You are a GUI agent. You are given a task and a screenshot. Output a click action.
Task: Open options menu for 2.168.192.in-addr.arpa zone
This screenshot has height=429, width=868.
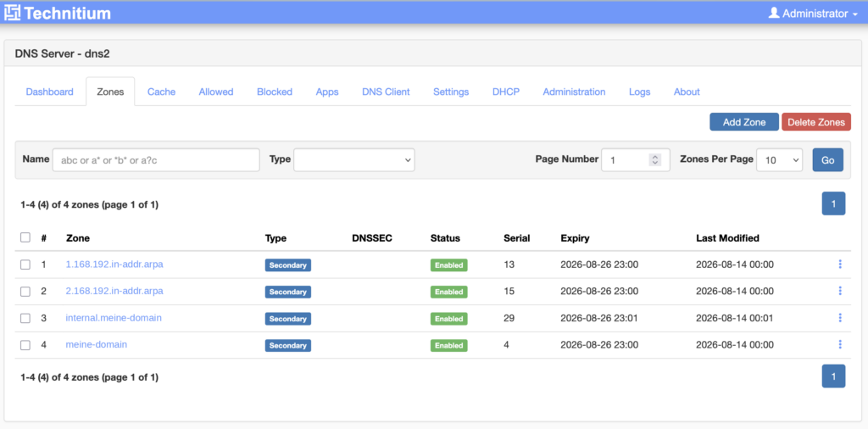click(840, 291)
